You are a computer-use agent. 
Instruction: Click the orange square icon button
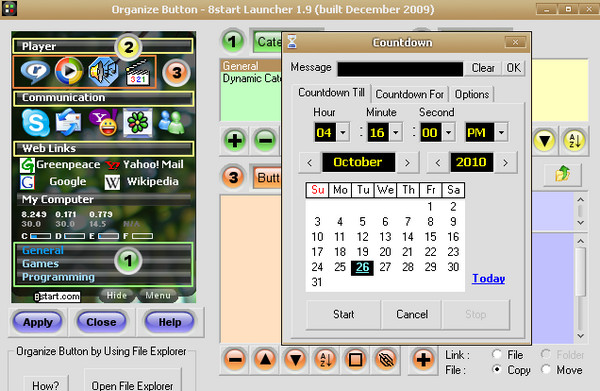[355, 360]
